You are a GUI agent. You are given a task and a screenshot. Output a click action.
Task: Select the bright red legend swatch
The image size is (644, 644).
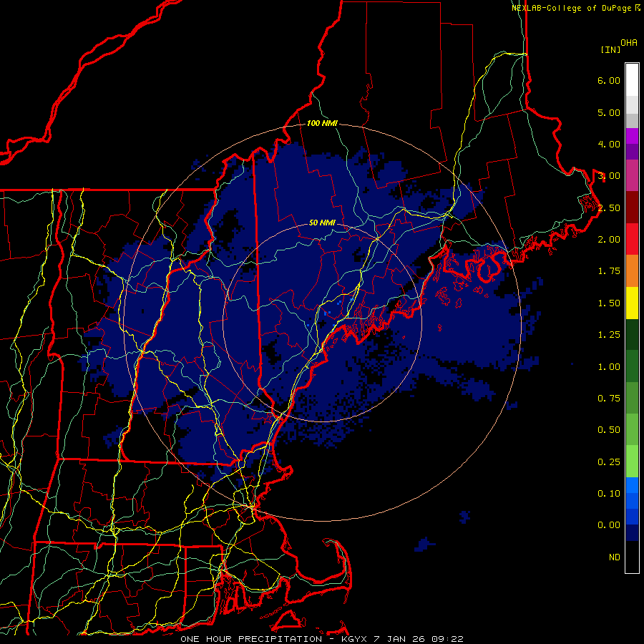pos(632,239)
